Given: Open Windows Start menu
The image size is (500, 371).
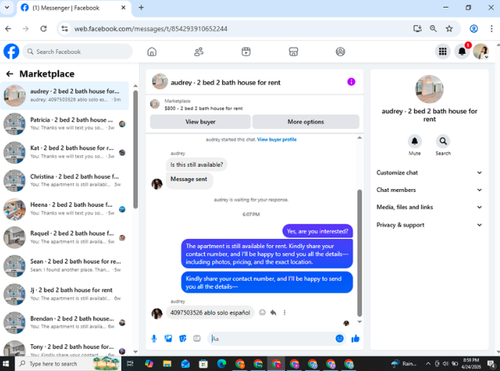Looking at the screenshot, I should 7,363.
